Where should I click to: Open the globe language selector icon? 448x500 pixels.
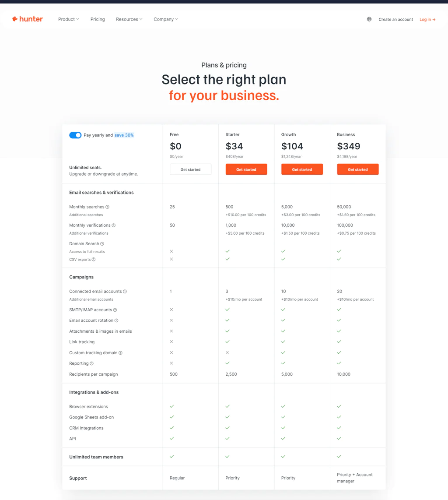click(x=369, y=19)
